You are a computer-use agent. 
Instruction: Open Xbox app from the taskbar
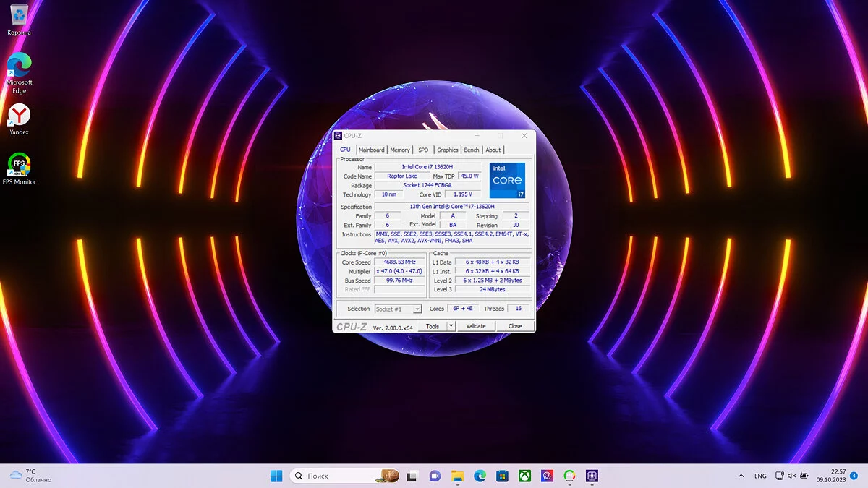pyautogui.click(x=524, y=476)
